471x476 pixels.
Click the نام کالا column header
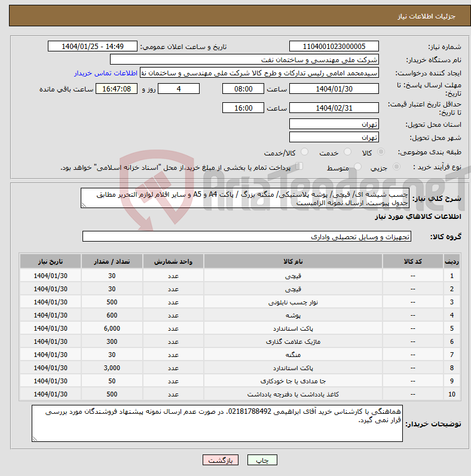click(x=293, y=261)
